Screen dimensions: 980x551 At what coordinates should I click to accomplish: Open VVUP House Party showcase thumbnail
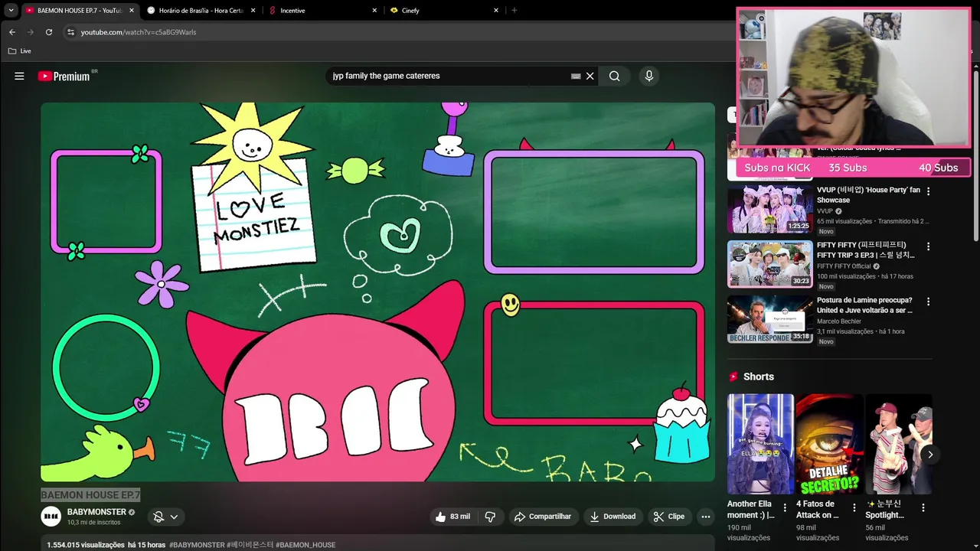point(769,209)
